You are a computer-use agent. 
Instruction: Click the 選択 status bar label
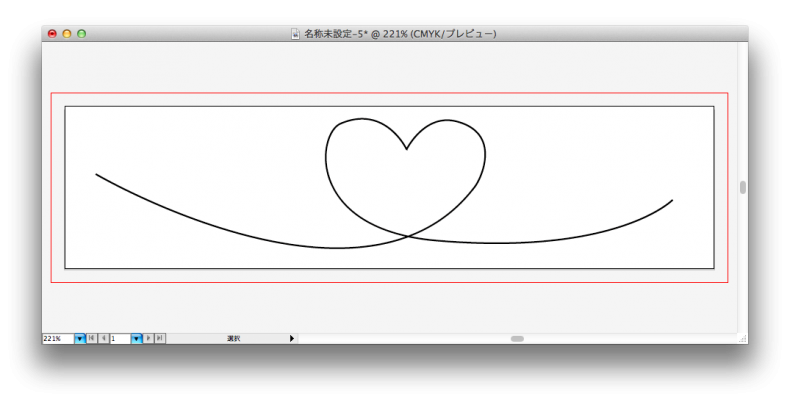click(233, 339)
